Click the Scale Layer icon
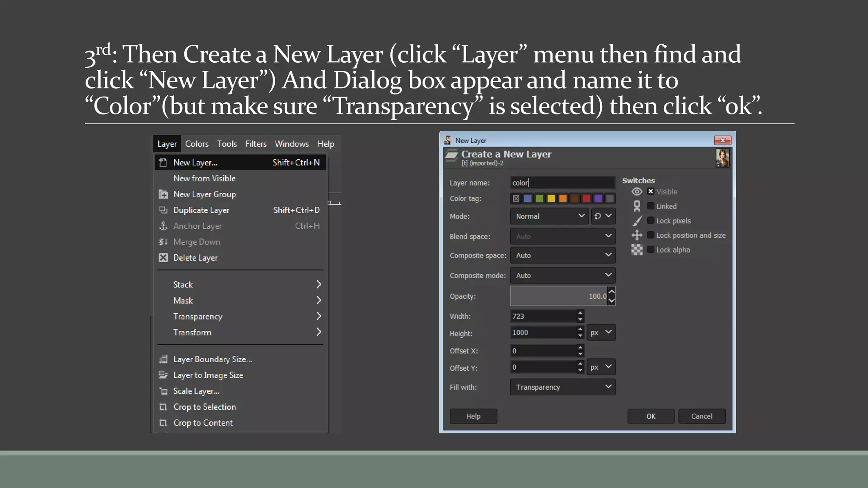The image size is (868, 488). (163, 391)
